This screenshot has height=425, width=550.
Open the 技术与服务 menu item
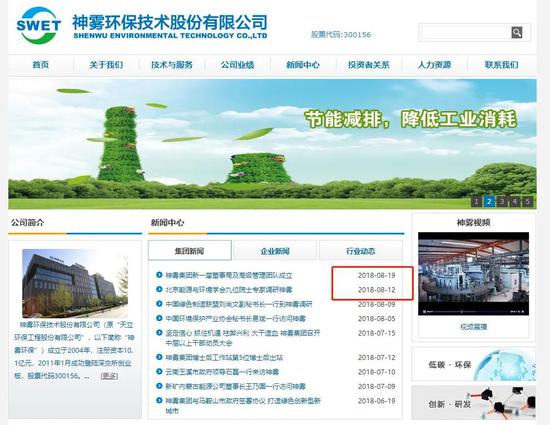[x=172, y=65]
